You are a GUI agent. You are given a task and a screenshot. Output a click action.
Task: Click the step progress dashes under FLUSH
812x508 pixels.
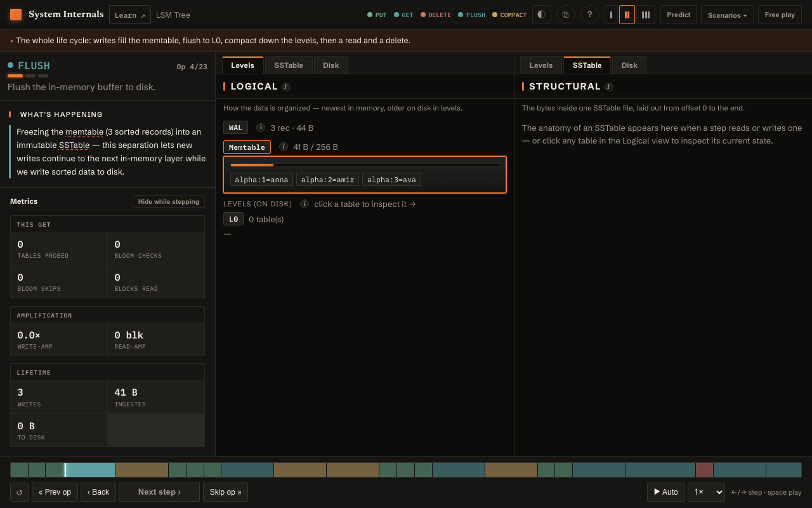click(x=28, y=76)
